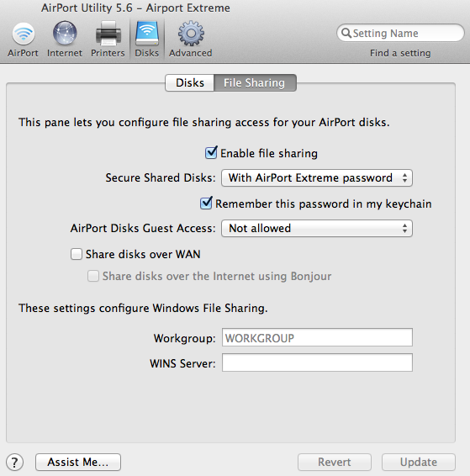Click into the WINS Server field
The width and height of the screenshot is (470, 476).
(317, 362)
